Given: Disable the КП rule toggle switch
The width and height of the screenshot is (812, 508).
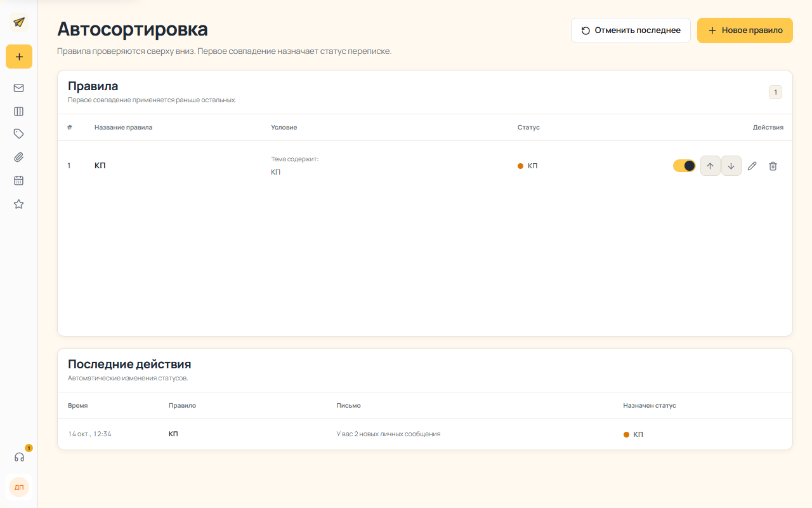Looking at the screenshot, I should (684, 166).
